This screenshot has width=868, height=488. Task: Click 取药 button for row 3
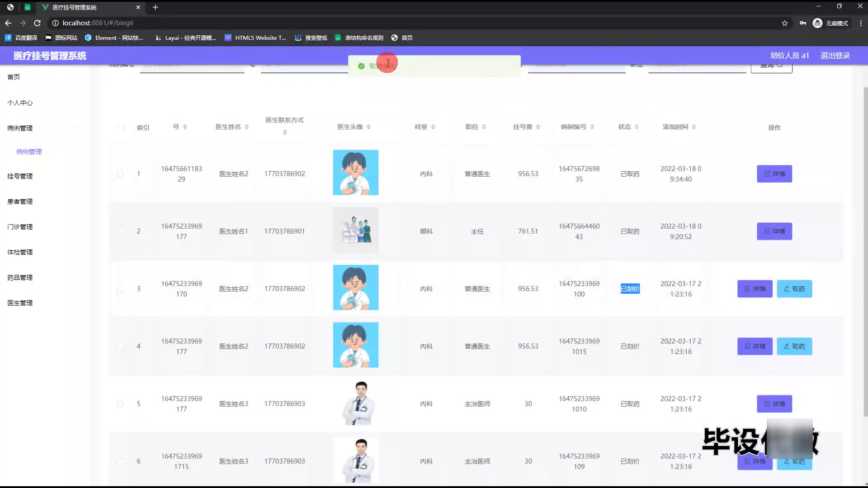tap(794, 289)
